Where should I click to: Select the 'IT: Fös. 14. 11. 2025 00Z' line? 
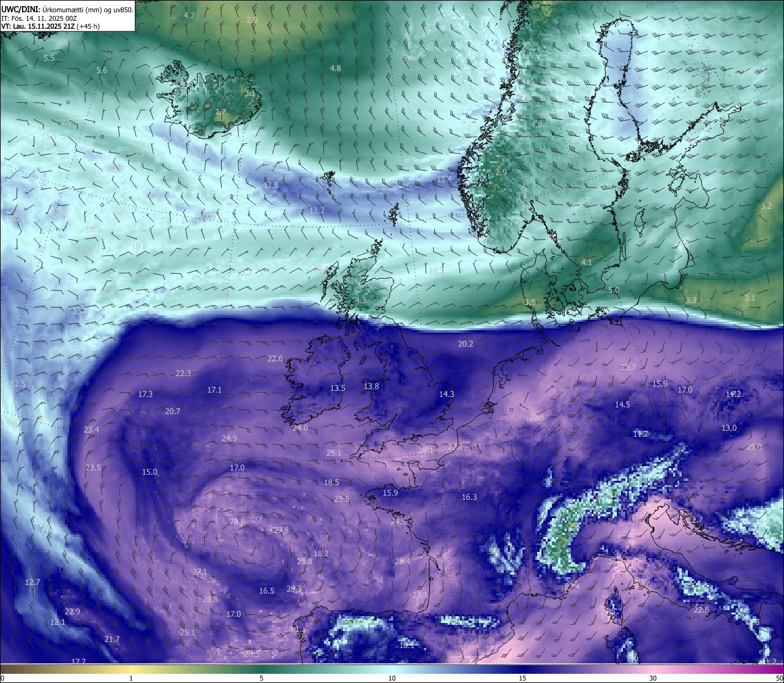(x=39, y=18)
